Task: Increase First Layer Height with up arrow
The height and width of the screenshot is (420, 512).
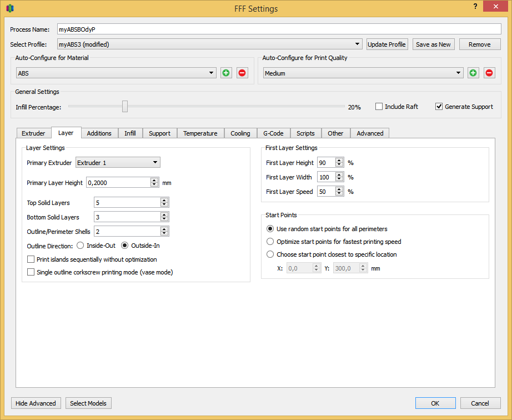Action: [x=339, y=160]
